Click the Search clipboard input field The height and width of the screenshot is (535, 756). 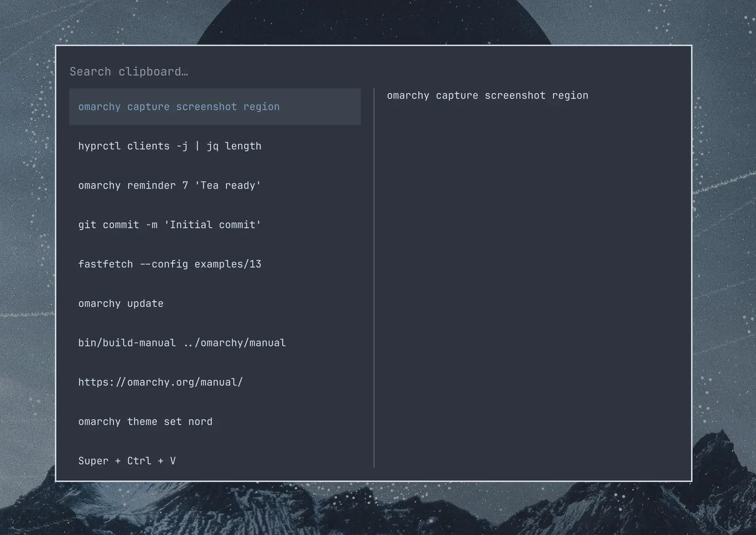373,72
